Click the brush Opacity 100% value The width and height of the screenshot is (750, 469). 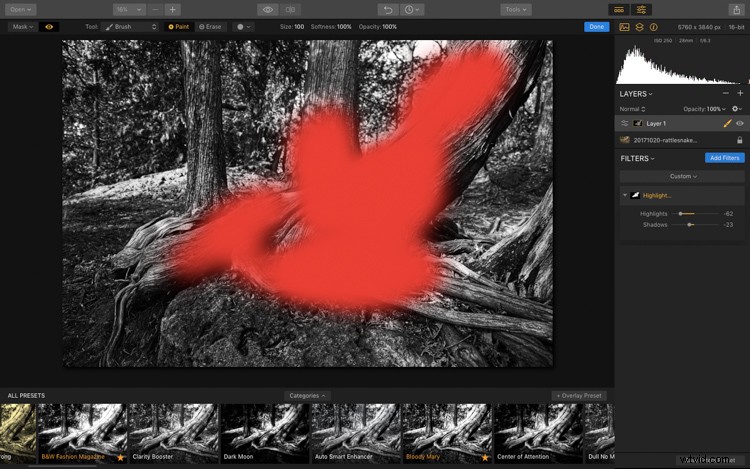(x=389, y=27)
